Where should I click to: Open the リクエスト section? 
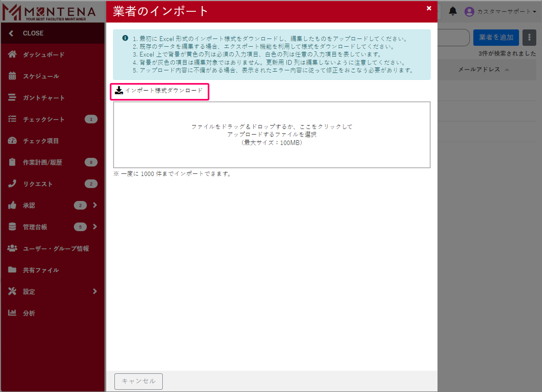click(38, 184)
